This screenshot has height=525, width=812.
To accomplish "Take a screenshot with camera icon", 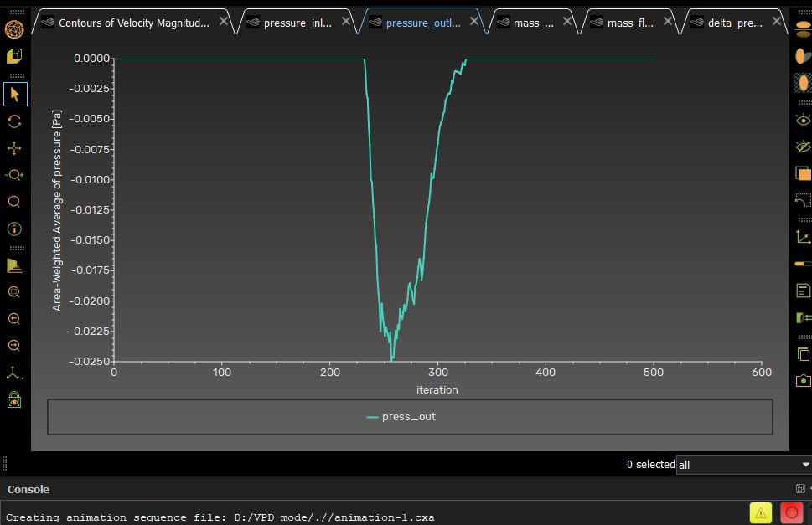I will [802, 380].
